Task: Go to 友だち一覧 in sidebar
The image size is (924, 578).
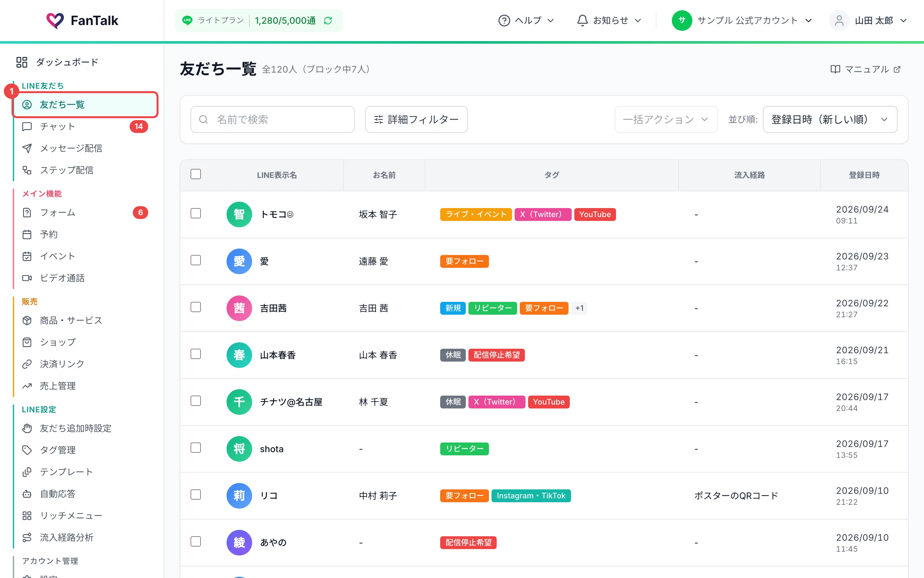Action: click(86, 105)
